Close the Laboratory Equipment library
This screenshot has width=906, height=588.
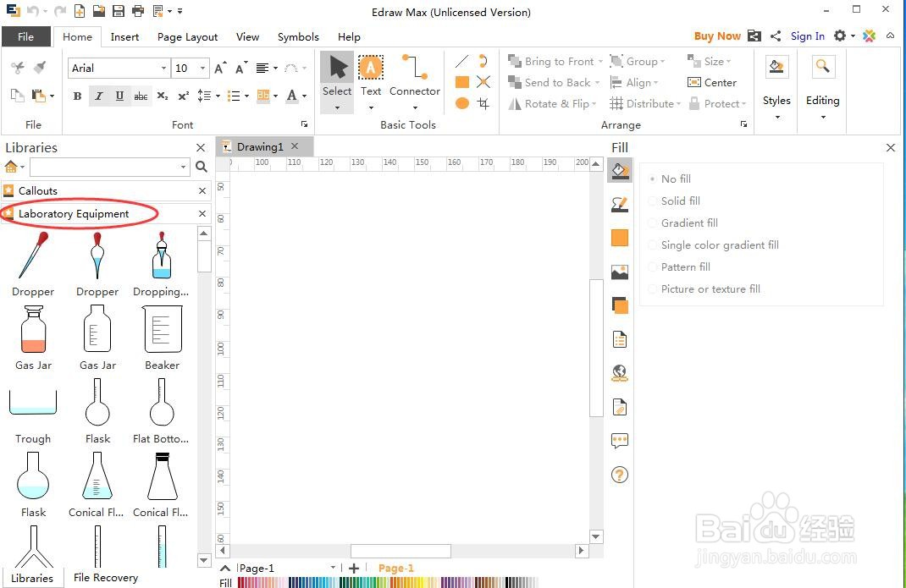(202, 214)
